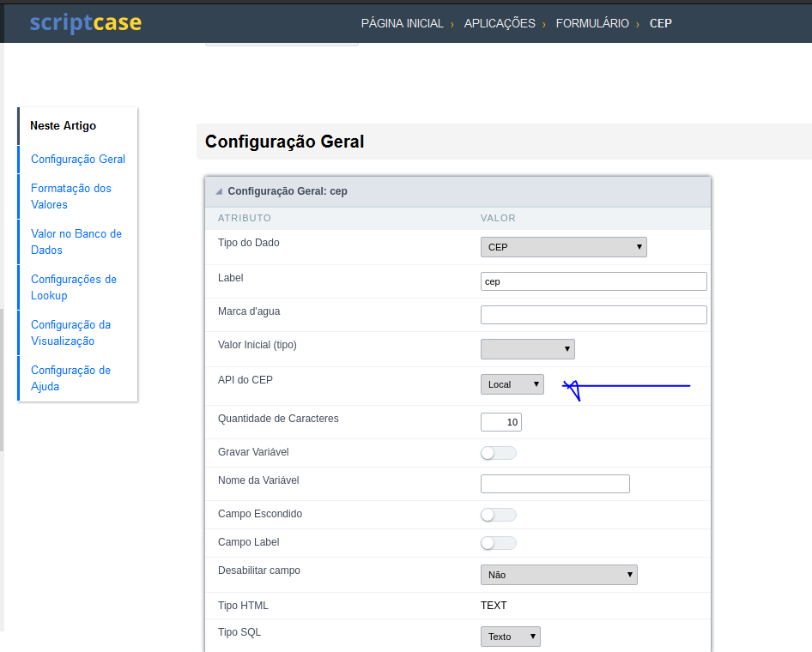Jump to Configuração de Ajuda section

pyautogui.click(x=70, y=378)
